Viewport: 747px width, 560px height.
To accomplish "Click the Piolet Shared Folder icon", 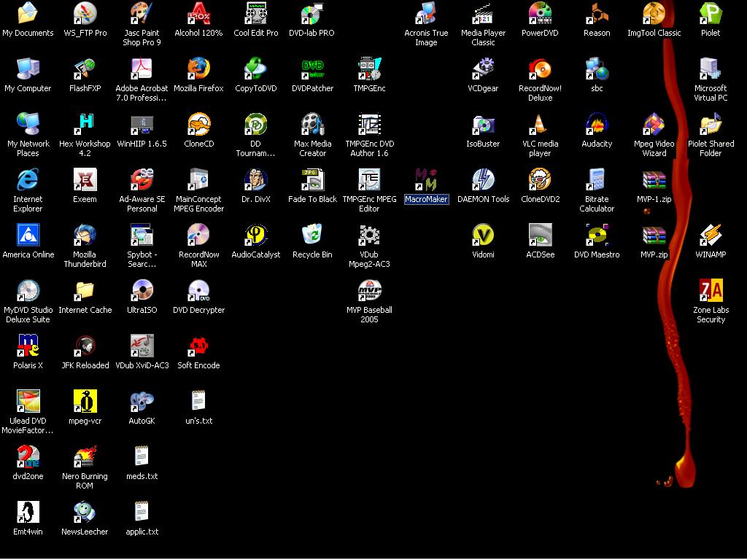I will point(711,124).
